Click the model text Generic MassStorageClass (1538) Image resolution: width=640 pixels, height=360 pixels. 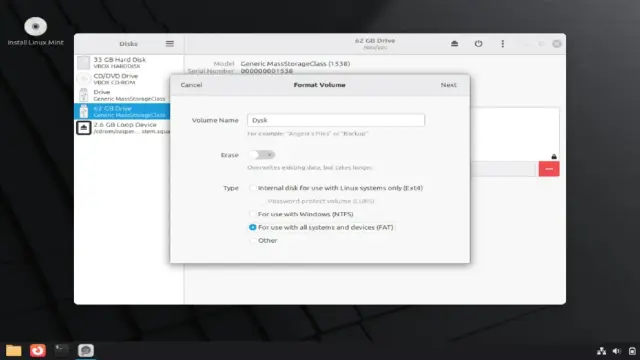(x=295, y=64)
